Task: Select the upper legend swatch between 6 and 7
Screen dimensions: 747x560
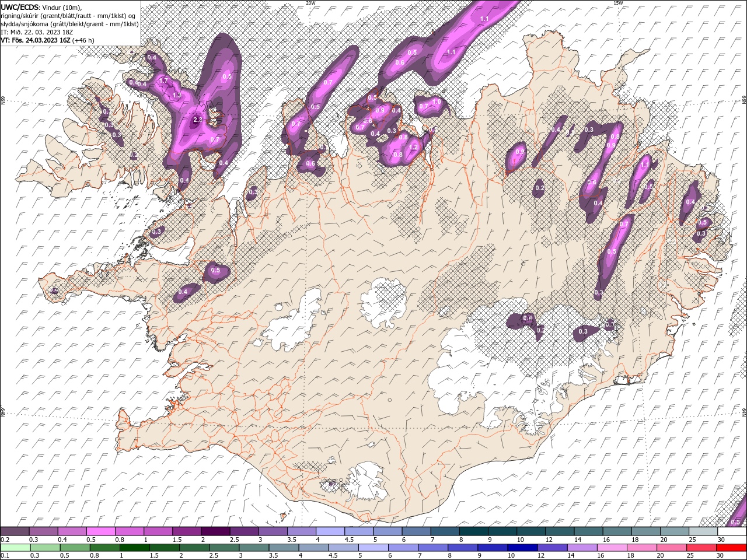Action: pos(416,531)
